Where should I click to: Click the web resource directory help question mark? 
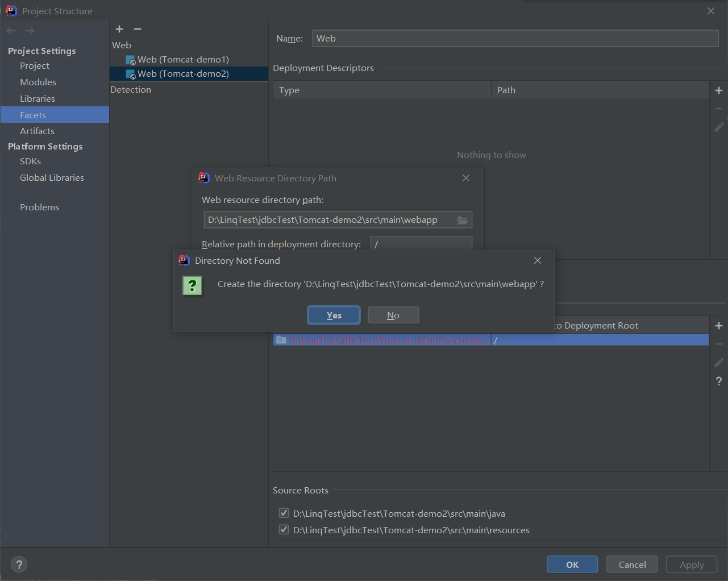point(719,381)
